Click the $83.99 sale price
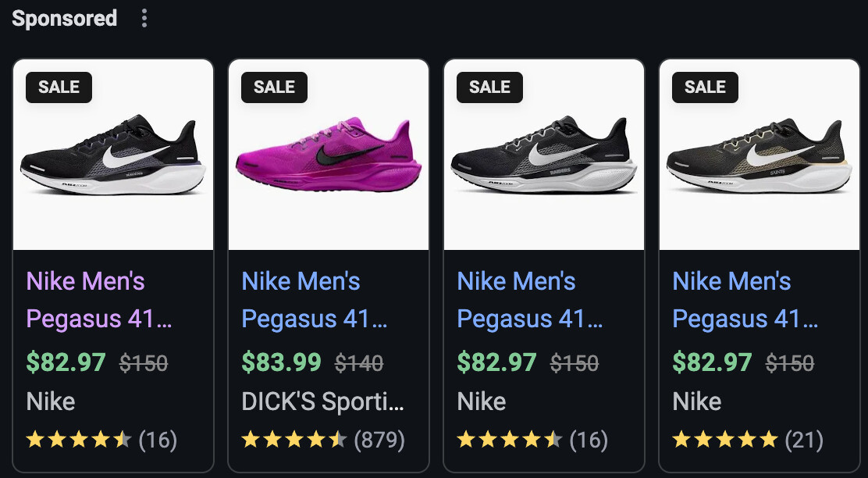 (x=281, y=362)
